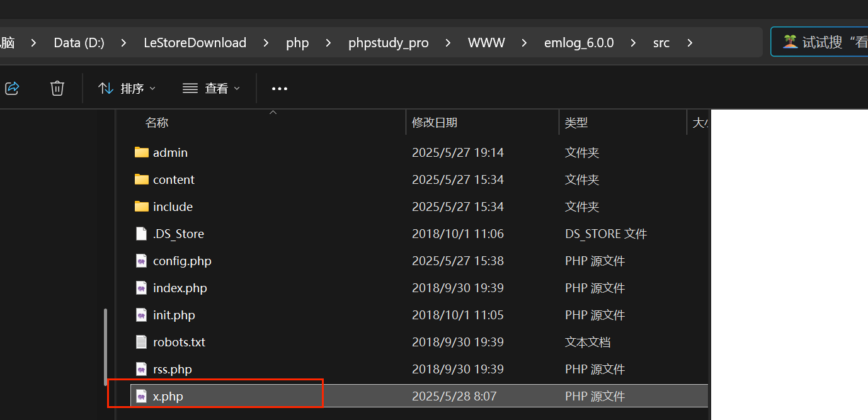Click the robots.txt text file icon
Image resolution: width=868 pixels, height=420 pixels.
(x=142, y=342)
